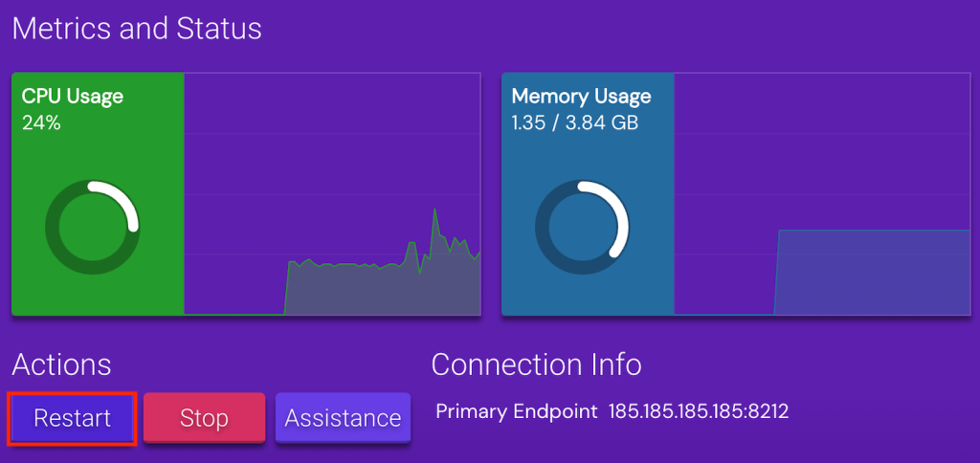Click the Metrics and Status heading
The image size is (980, 463).
coord(137,28)
